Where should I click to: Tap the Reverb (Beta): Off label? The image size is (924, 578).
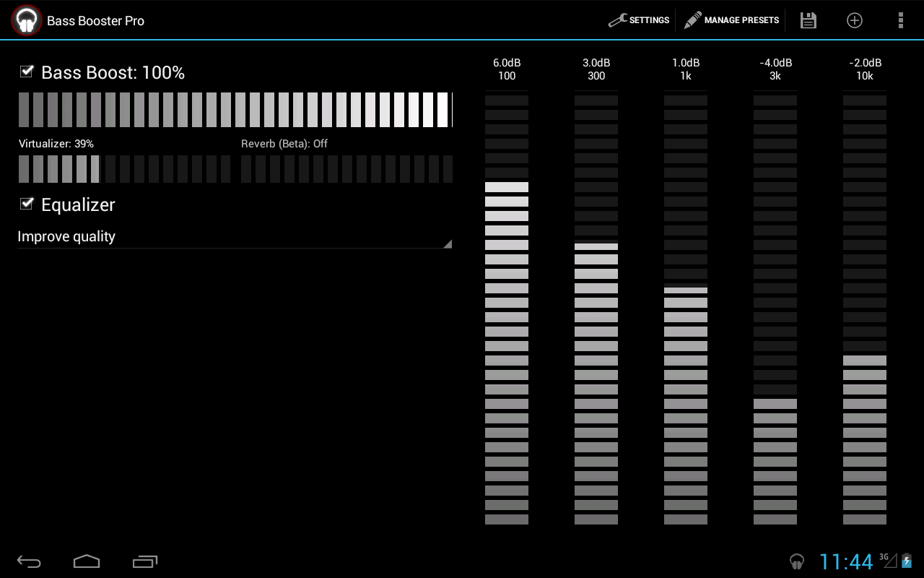click(x=284, y=144)
